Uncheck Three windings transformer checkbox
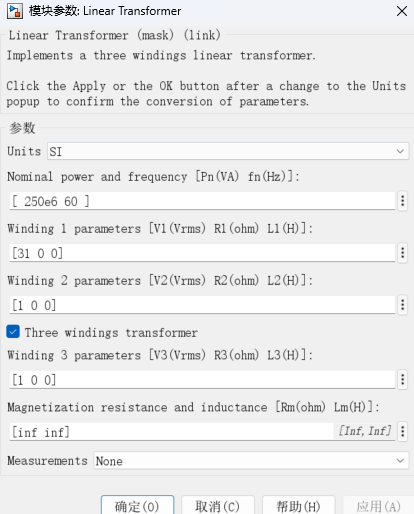 (13, 332)
